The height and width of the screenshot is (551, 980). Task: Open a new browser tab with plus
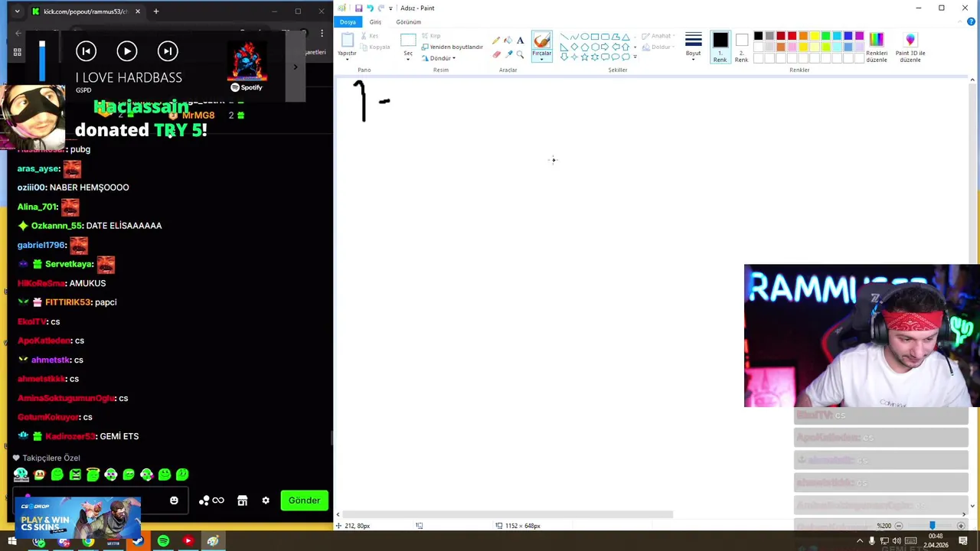[155, 11]
